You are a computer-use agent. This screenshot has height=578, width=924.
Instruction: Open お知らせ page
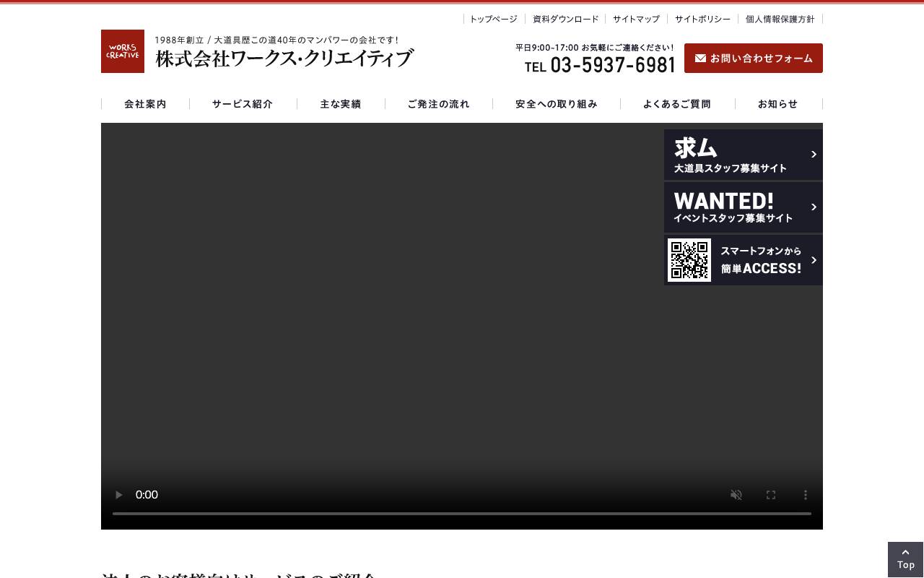[x=778, y=104]
